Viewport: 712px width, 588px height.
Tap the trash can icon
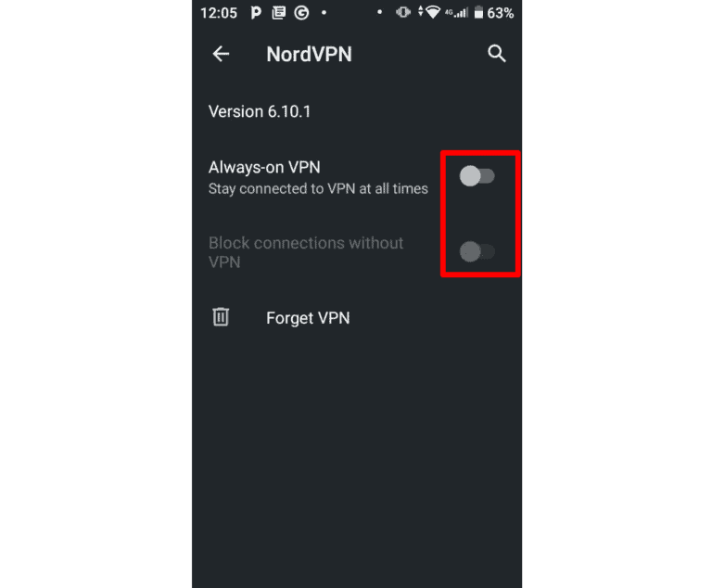221,316
